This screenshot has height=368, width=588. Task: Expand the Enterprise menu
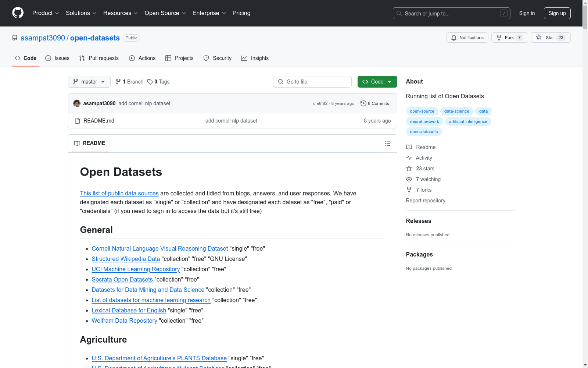click(209, 13)
